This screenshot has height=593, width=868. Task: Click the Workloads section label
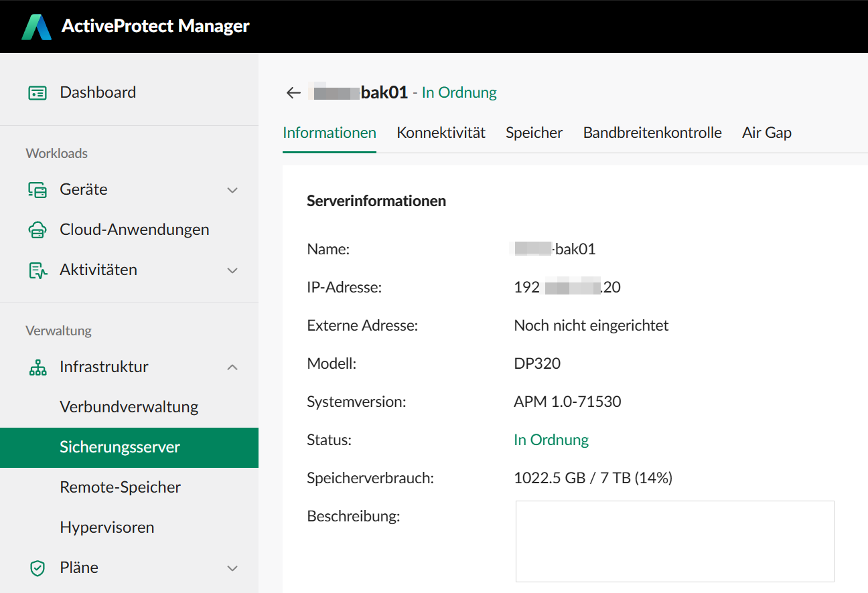pyautogui.click(x=57, y=153)
